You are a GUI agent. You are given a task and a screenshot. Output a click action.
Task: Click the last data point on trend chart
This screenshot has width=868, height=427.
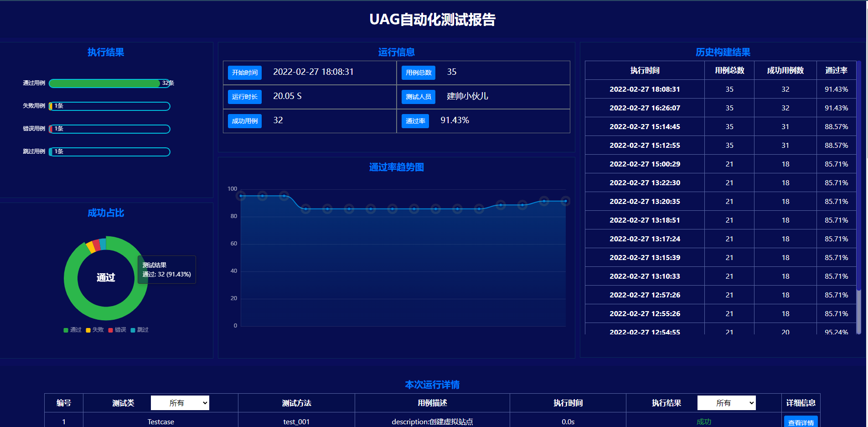pyautogui.click(x=565, y=201)
